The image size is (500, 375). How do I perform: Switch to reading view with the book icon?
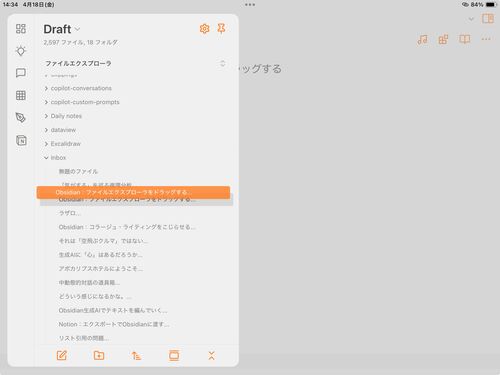pos(465,39)
